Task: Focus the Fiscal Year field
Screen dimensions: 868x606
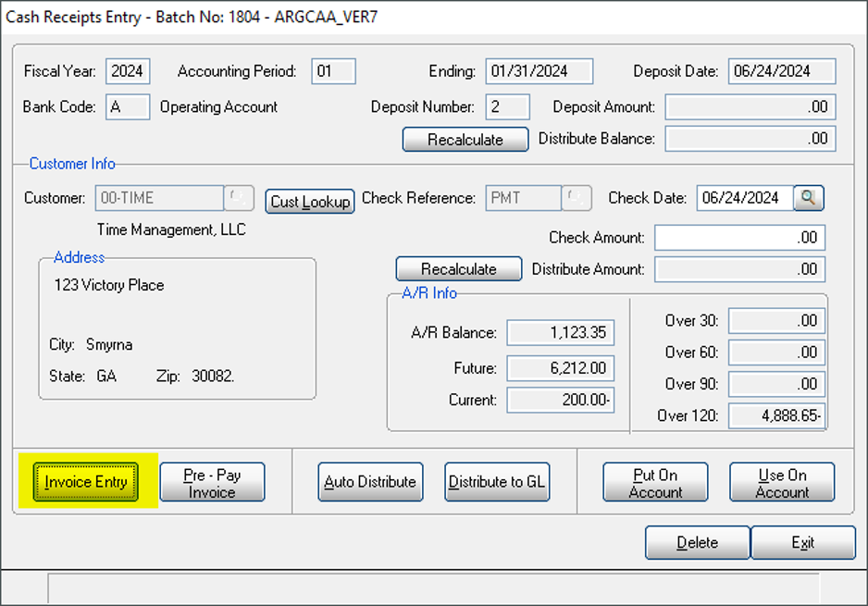Action: point(128,71)
